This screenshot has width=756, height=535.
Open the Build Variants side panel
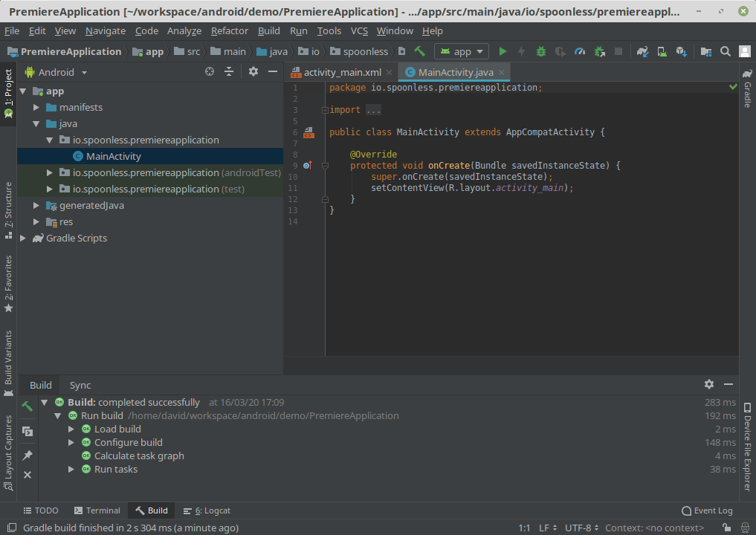click(8, 363)
